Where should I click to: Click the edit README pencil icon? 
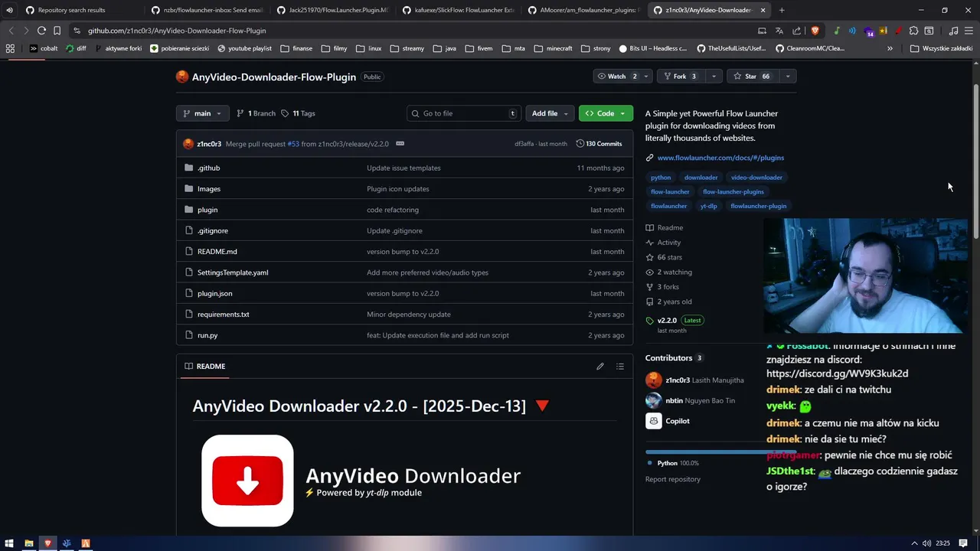(600, 367)
